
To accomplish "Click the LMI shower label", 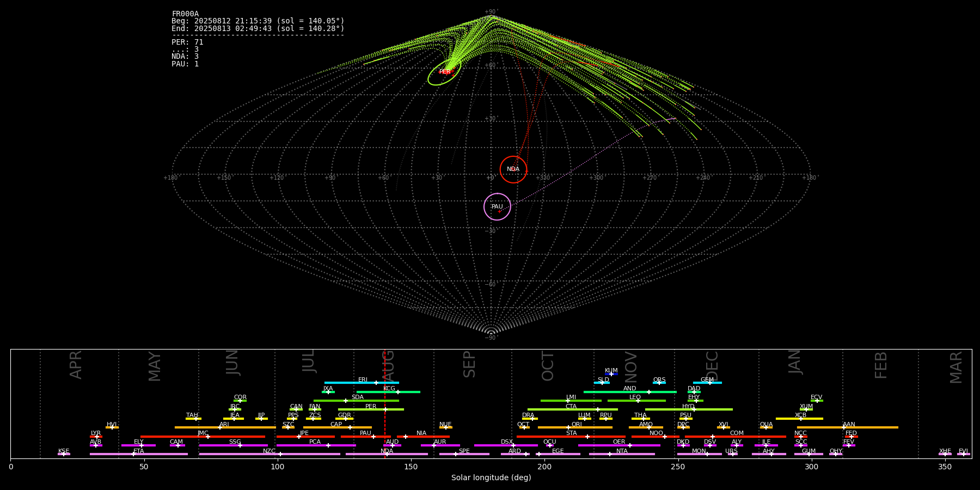I will pos(571,397).
